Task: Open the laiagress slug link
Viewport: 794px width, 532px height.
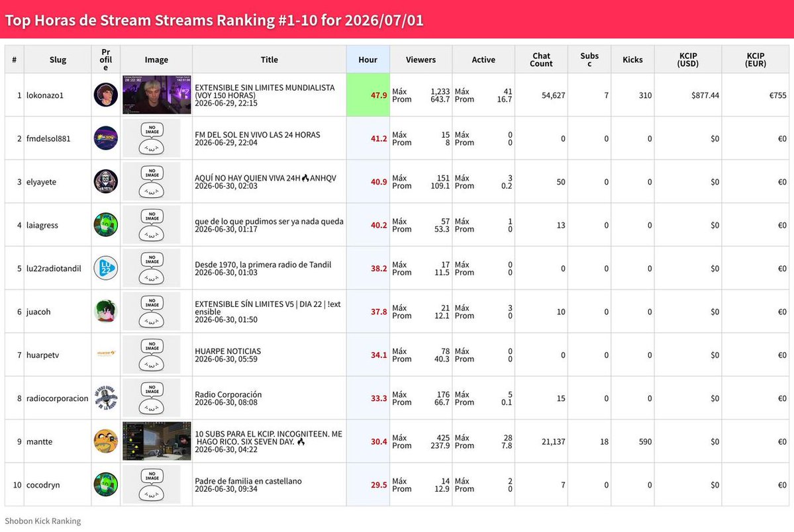Action: [x=42, y=225]
